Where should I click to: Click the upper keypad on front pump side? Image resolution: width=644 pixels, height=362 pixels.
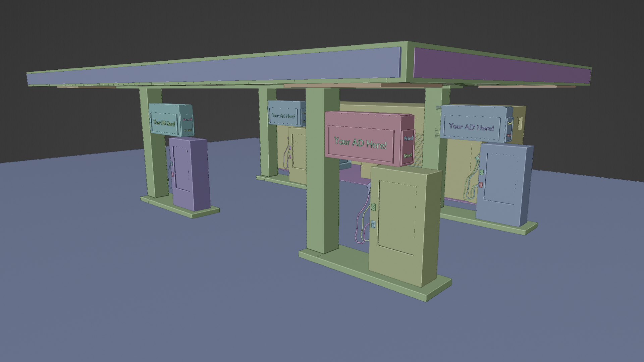pyautogui.click(x=373, y=207)
